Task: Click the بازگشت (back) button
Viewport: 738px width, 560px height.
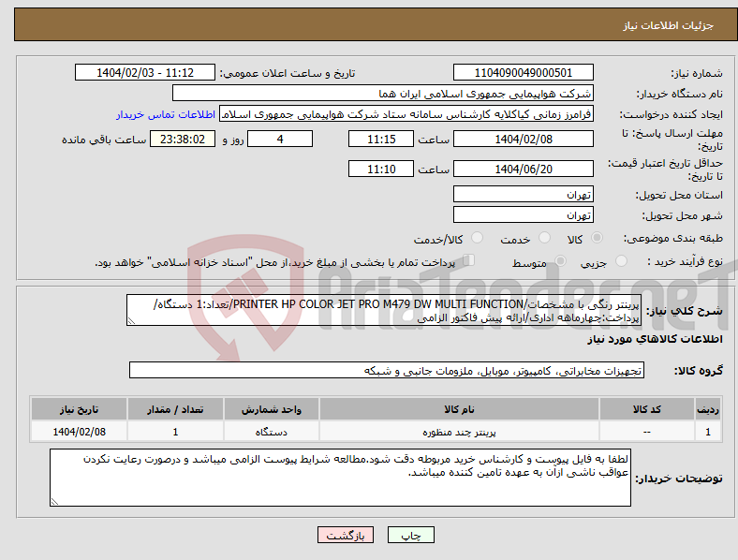Action: [346, 535]
